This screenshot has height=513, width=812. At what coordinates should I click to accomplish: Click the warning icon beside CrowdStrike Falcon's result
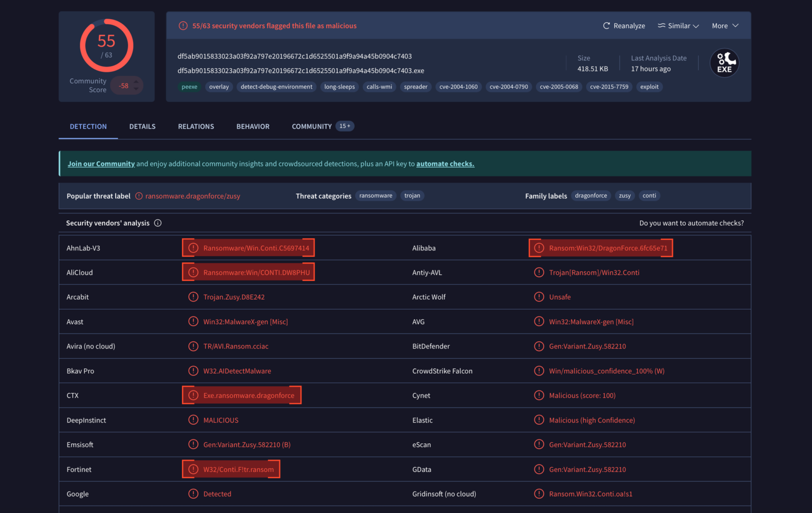click(539, 370)
